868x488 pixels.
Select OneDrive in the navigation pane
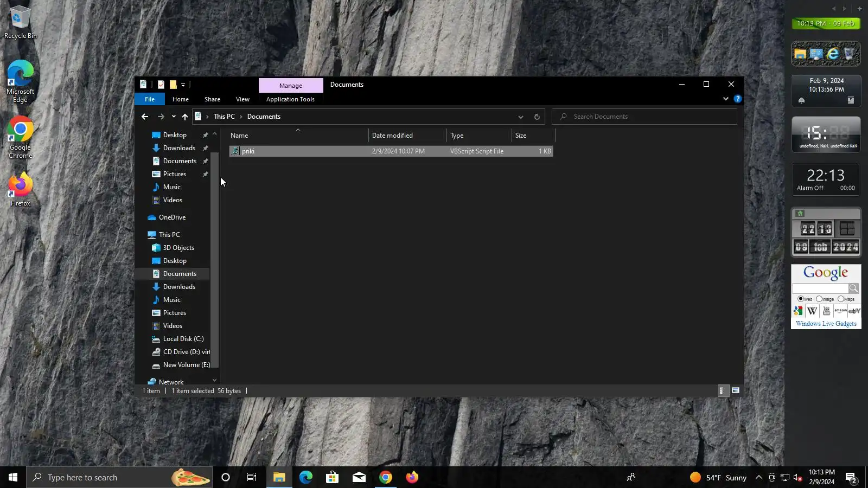(172, 217)
